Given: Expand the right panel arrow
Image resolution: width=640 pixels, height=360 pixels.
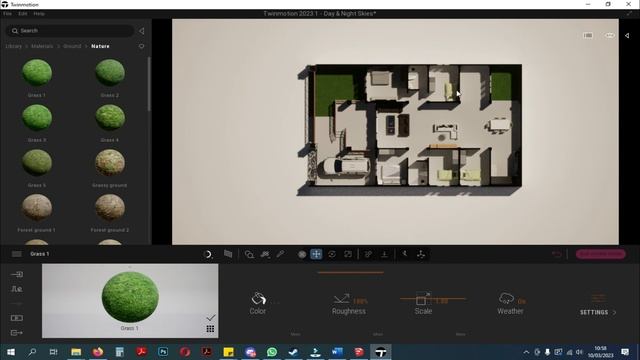Looking at the screenshot, I should click(x=627, y=36).
